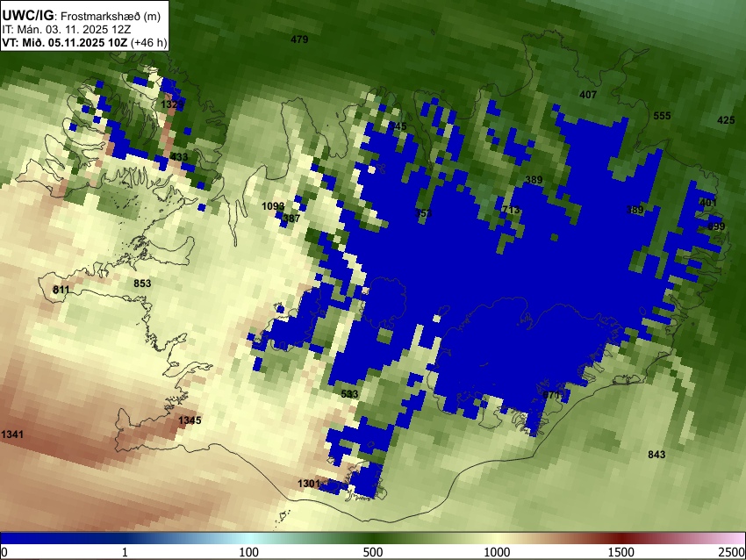The width and height of the screenshot is (746, 560).
Task: Click the 500 tick on the color scale
Action: tap(373, 552)
